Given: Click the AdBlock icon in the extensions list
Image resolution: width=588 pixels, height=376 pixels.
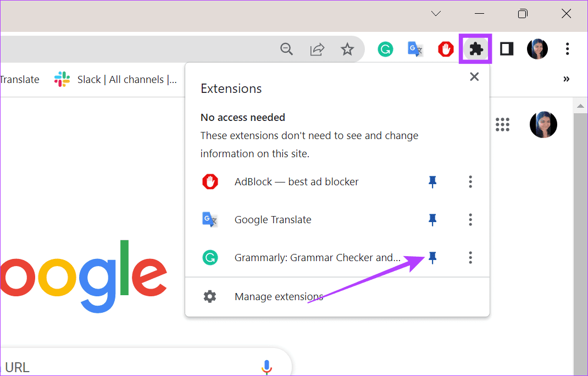Looking at the screenshot, I should 210,181.
